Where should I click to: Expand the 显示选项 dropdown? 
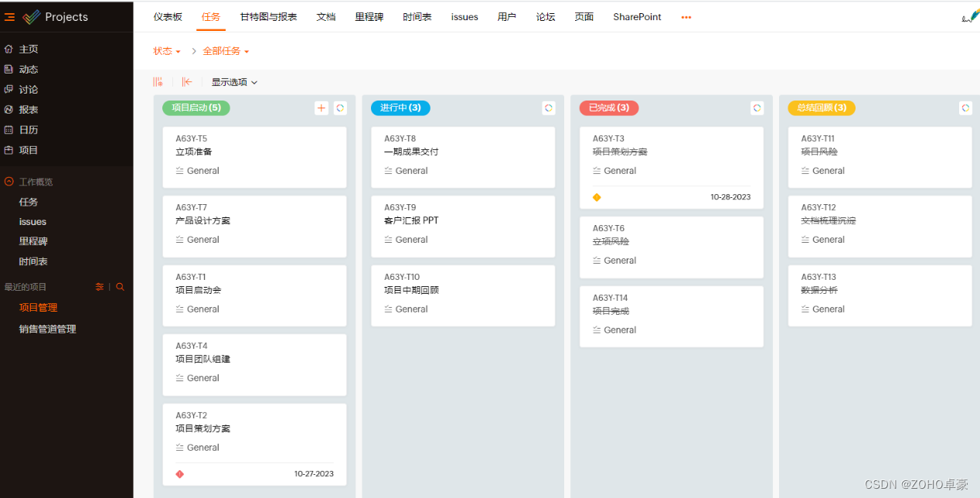(x=234, y=82)
